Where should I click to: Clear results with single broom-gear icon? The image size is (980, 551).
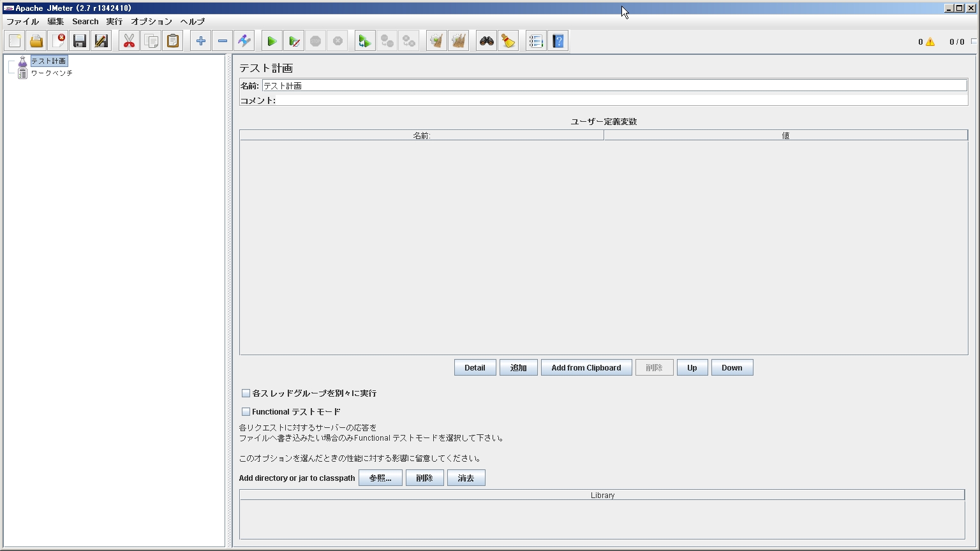tap(437, 41)
